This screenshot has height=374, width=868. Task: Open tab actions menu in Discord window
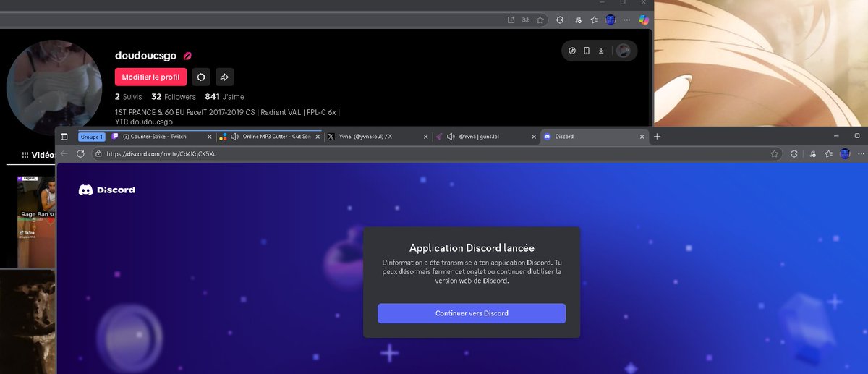point(64,136)
